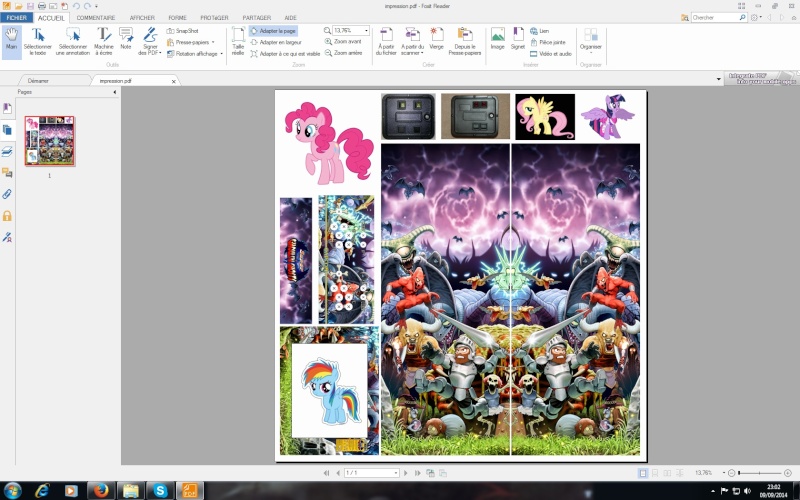
Task: Open the layers side panel icon
Action: (x=7, y=152)
